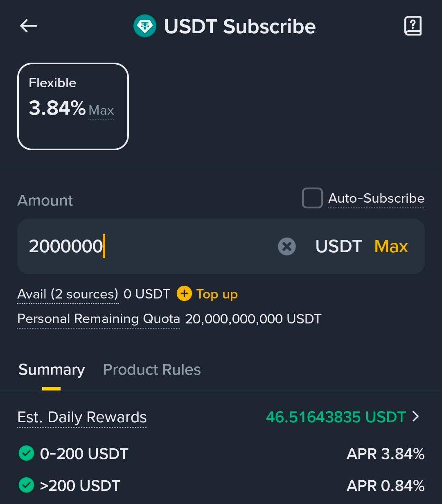Tap green checkmark beside 0-200 USDT
The height and width of the screenshot is (504, 442).
point(27,454)
